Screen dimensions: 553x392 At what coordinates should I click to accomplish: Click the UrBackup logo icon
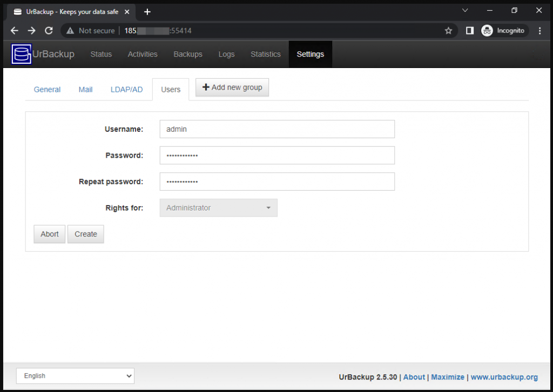(22, 54)
